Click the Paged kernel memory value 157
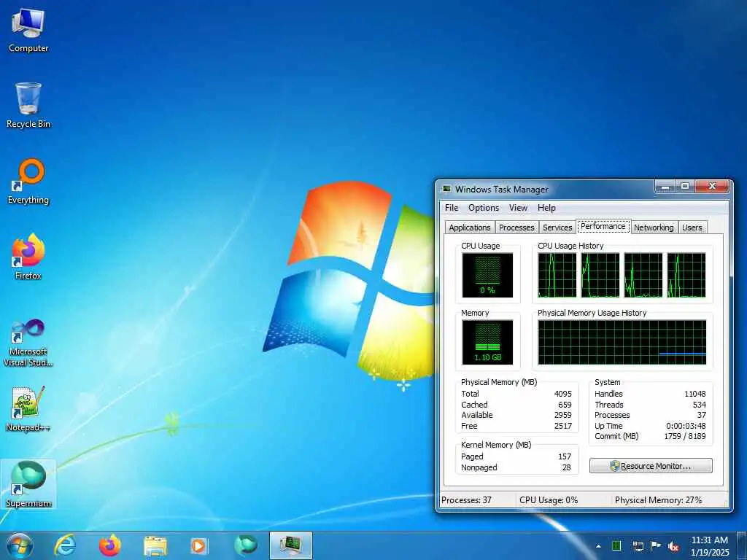This screenshot has width=747, height=560. click(565, 456)
